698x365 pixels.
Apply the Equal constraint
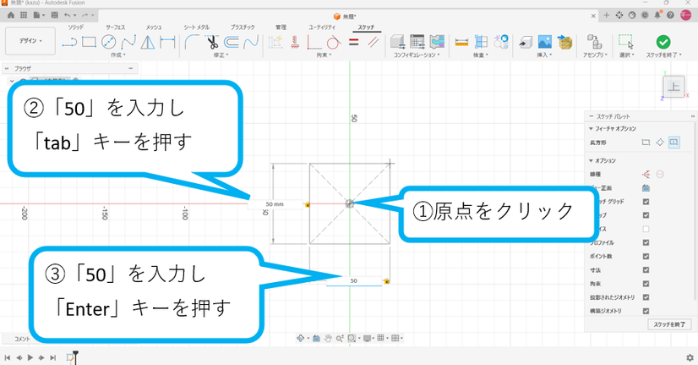click(x=354, y=42)
